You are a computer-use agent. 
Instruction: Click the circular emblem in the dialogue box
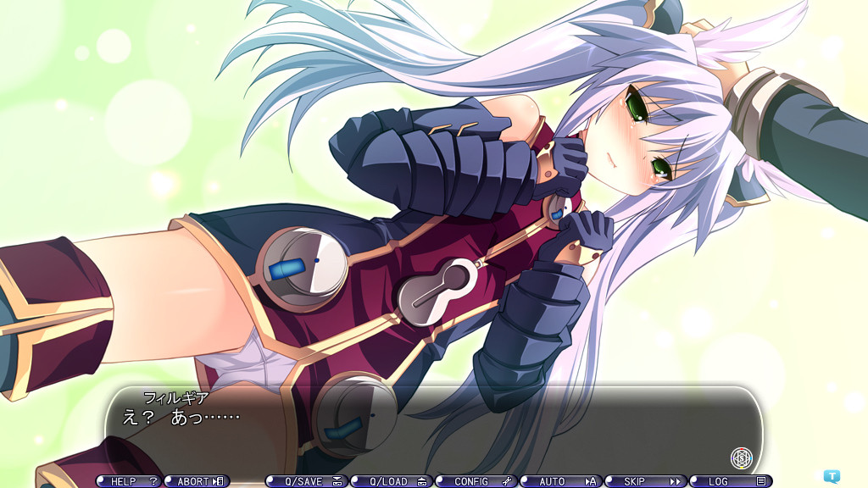pos(741,458)
